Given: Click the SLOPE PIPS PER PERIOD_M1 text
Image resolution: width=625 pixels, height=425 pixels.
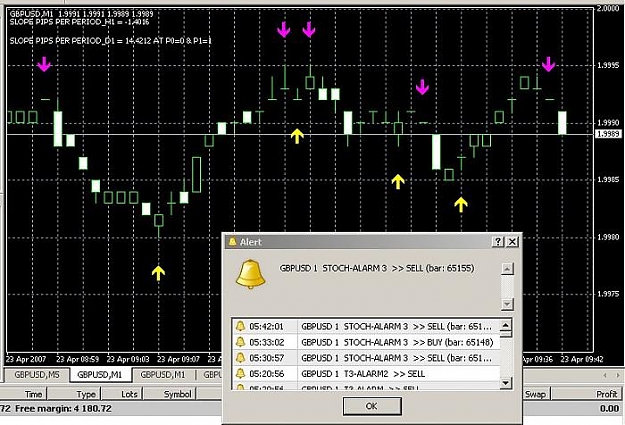Looking at the screenshot, I should [79, 22].
